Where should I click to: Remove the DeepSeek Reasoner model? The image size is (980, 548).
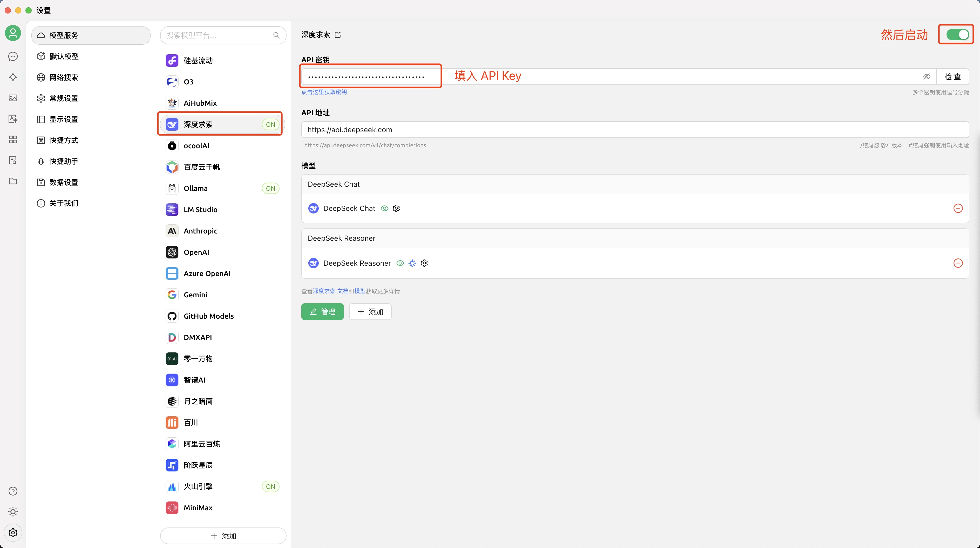pyautogui.click(x=958, y=263)
